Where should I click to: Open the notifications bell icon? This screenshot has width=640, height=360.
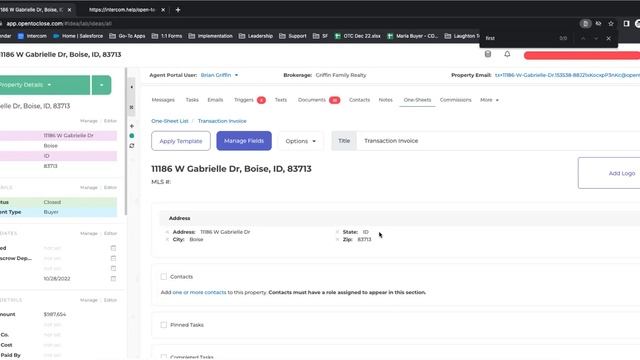coord(507,54)
